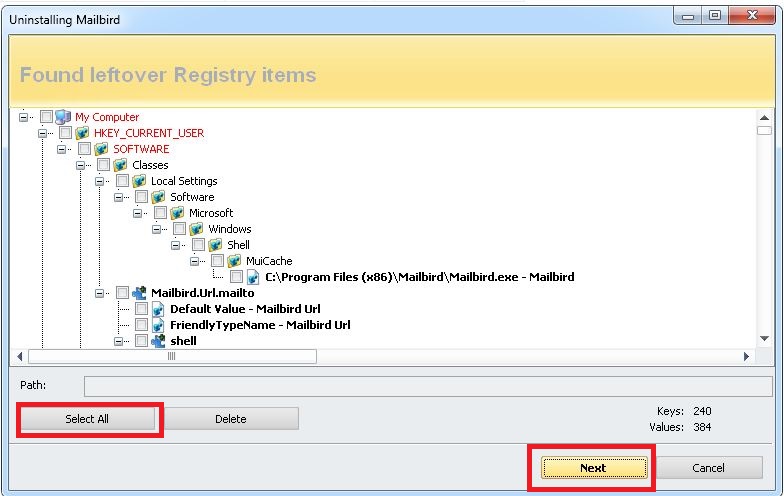Click the FriendlyTypeName value icon
Image resolution: width=784 pixels, height=496 pixels.
click(158, 325)
